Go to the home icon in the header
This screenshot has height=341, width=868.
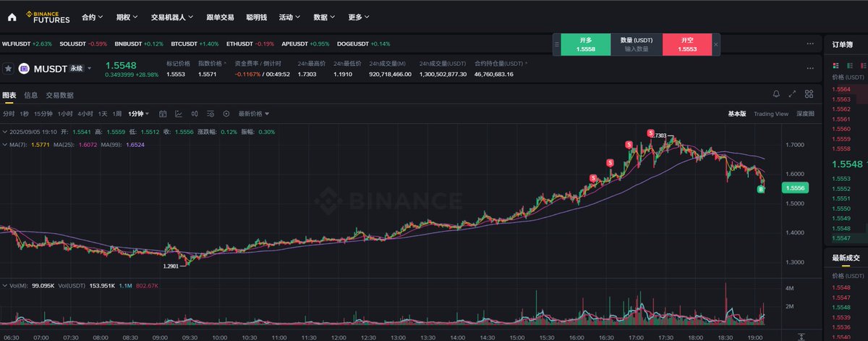[x=12, y=16]
